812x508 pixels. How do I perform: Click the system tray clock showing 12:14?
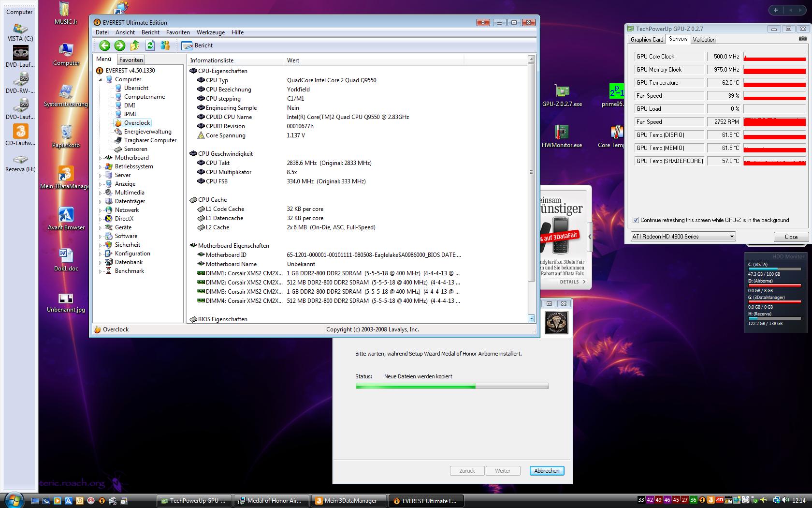(x=798, y=501)
